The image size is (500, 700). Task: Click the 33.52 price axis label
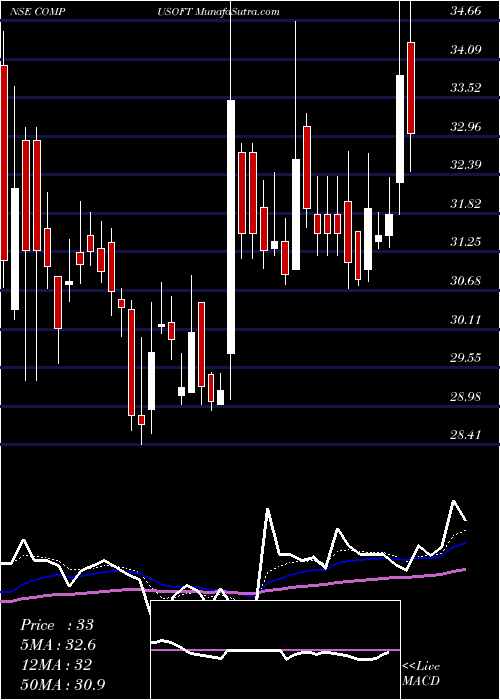[x=466, y=88]
